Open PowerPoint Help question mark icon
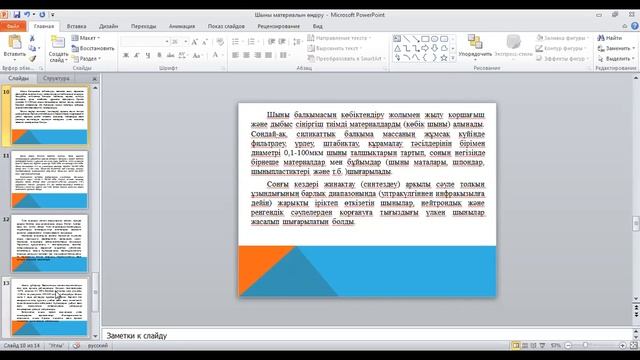640x360 pixels. tap(635, 26)
